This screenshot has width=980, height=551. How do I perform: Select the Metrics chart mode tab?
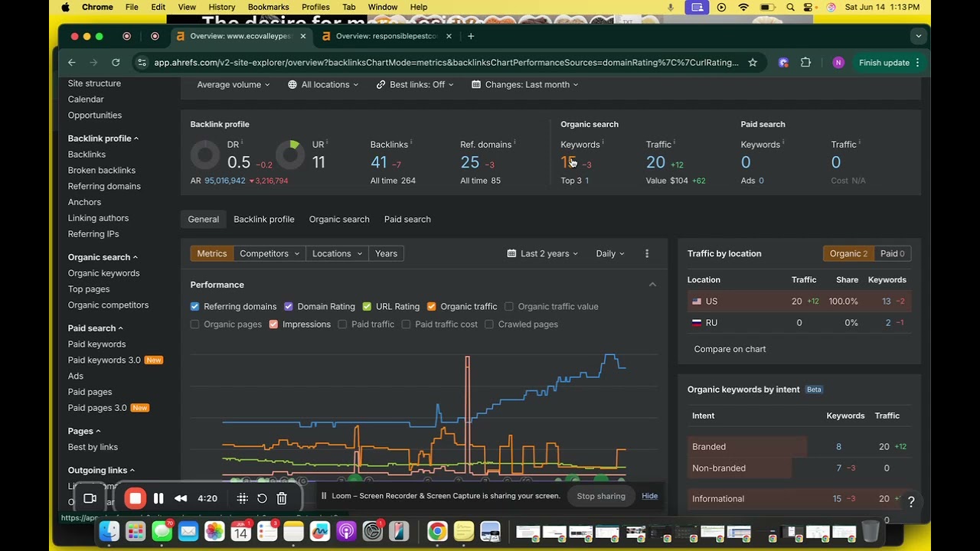click(212, 253)
